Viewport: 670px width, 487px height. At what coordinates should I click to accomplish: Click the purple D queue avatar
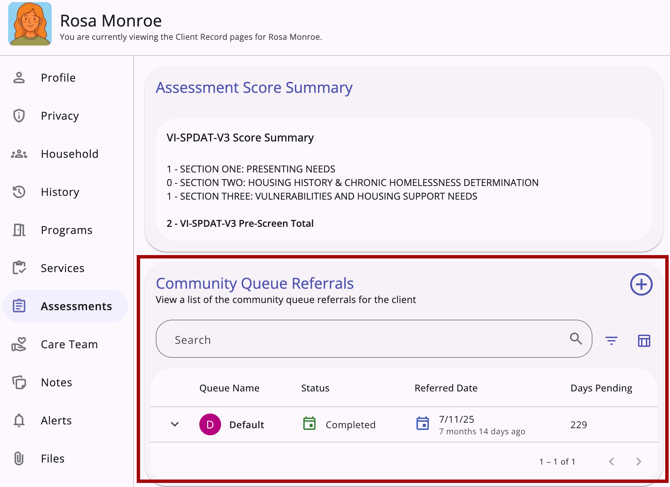[x=210, y=425]
